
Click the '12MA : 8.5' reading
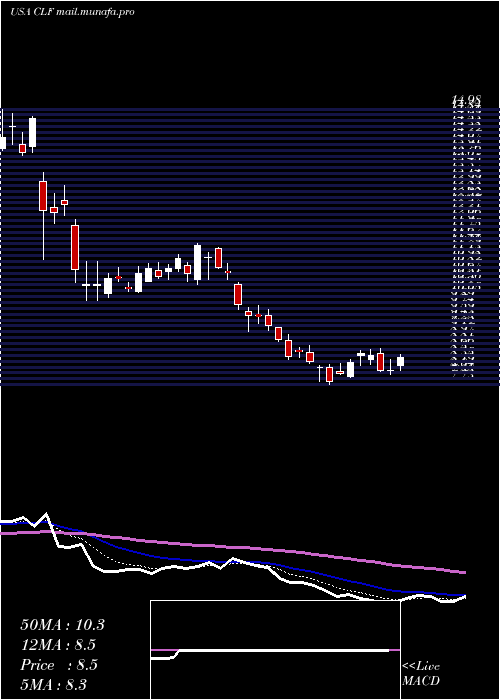(58, 645)
